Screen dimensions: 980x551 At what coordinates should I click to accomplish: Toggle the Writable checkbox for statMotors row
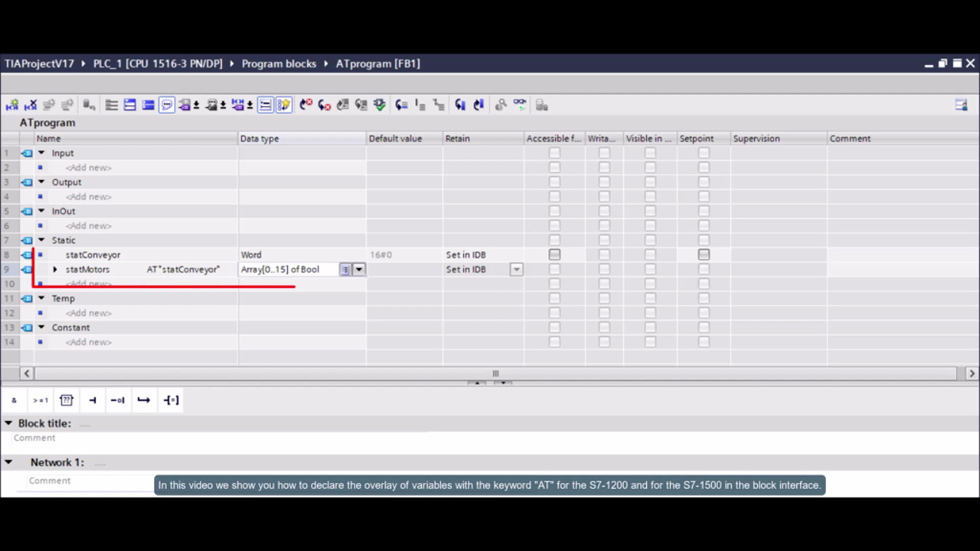604,269
